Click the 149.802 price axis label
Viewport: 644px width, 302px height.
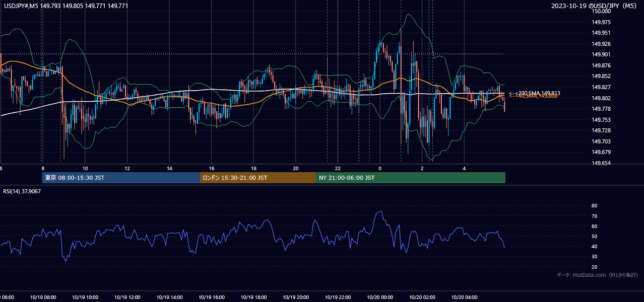coord(601,98)
